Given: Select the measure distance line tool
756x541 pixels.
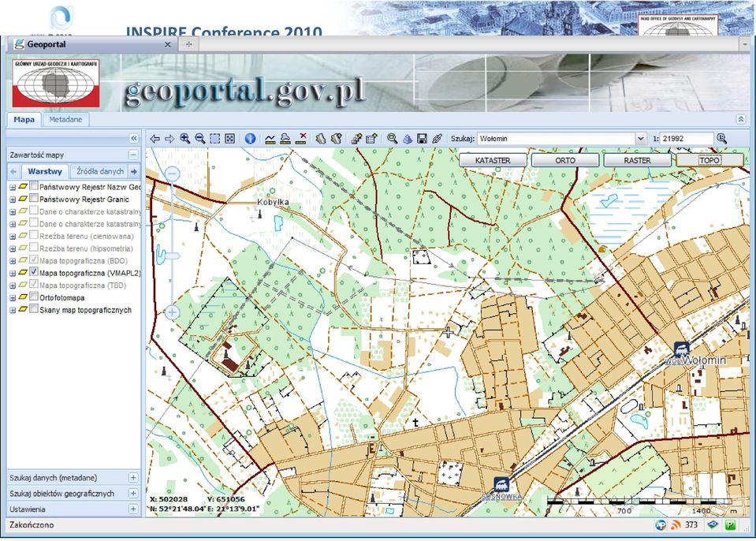Looking at the screenshot, I should coord(270,139).
